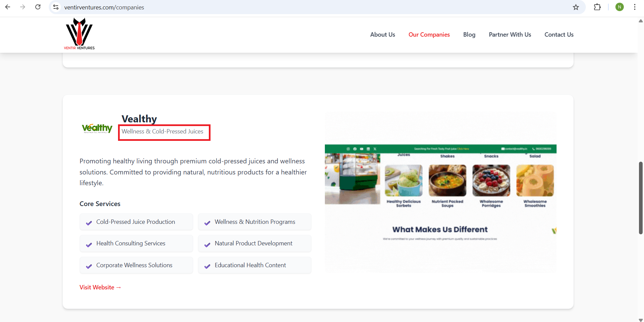Select Corporate Wellness Solutions item
This screenshot has width=644, height=322.
[x=135, y=265]
